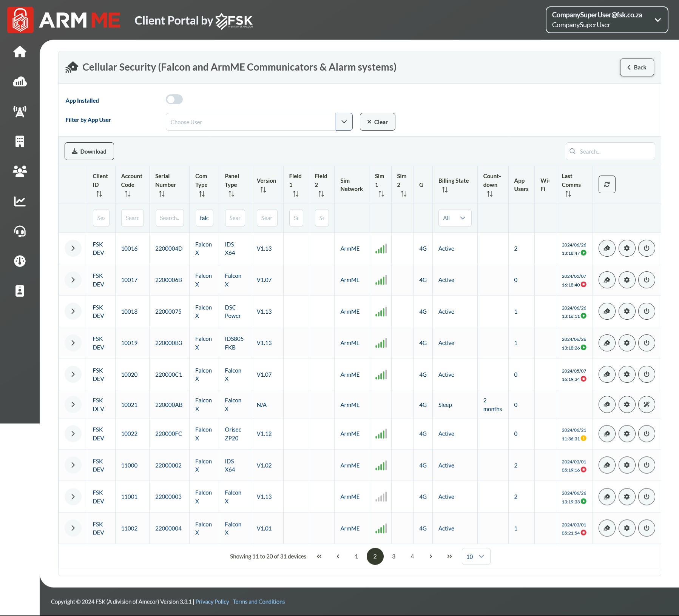Expand the row for account 10018

tap(73, 311)
